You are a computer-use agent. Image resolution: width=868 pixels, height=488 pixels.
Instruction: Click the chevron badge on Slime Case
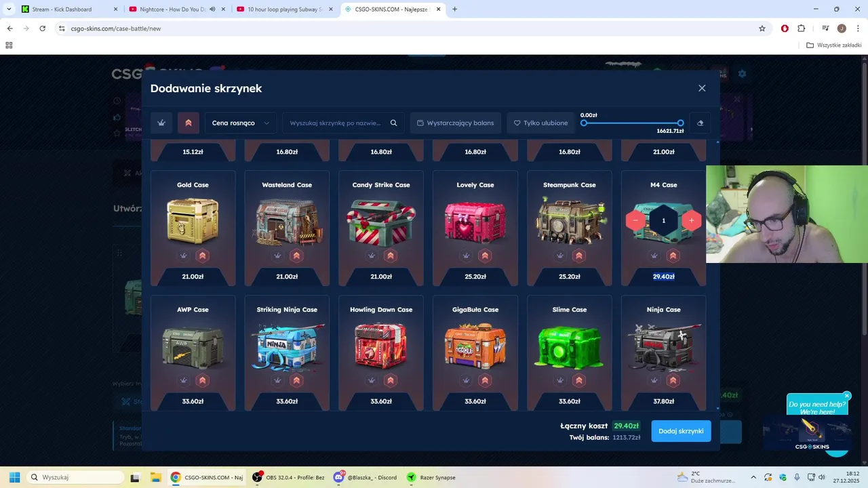[578, 380]
